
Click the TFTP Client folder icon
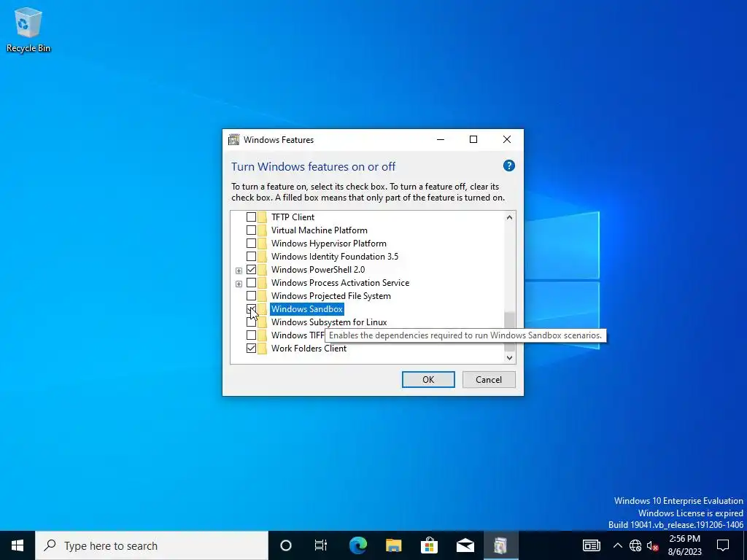tap(263, 217)
